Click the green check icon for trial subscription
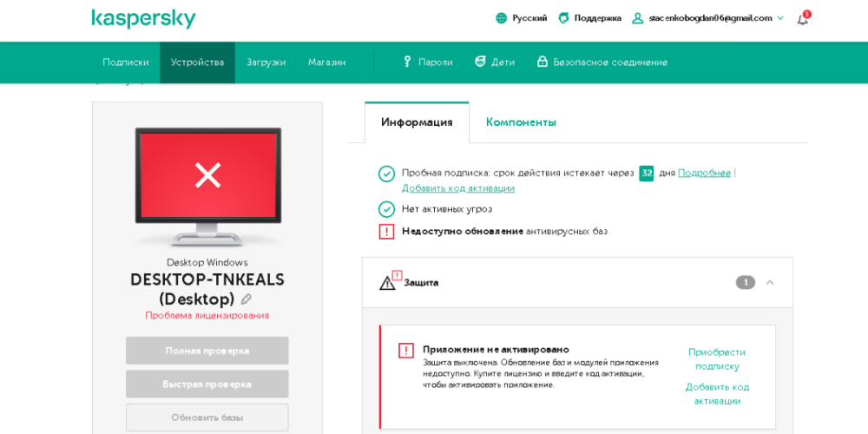 tap(386, 174)
